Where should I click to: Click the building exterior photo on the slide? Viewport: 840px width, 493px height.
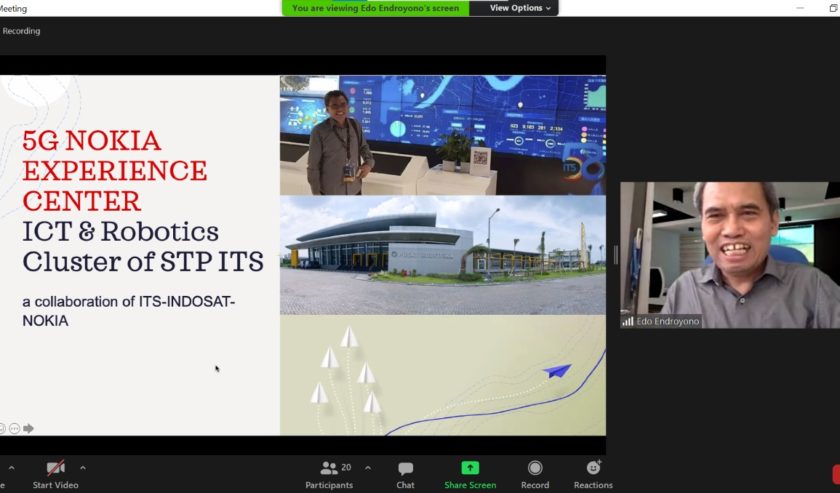(x=443, y=255)
